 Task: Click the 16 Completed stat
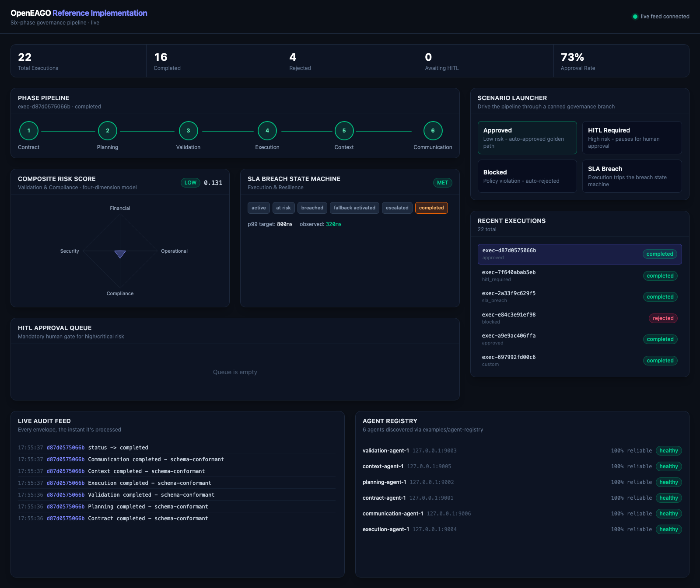pos(214,61)
